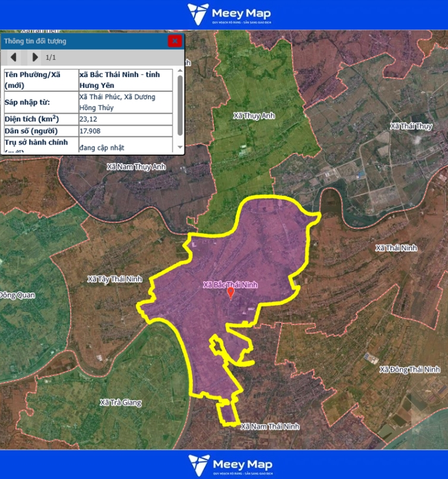
Task: Click the Xã Bắc Thái Ninh label
Action: pyautogui.click(x=230, y=285)
